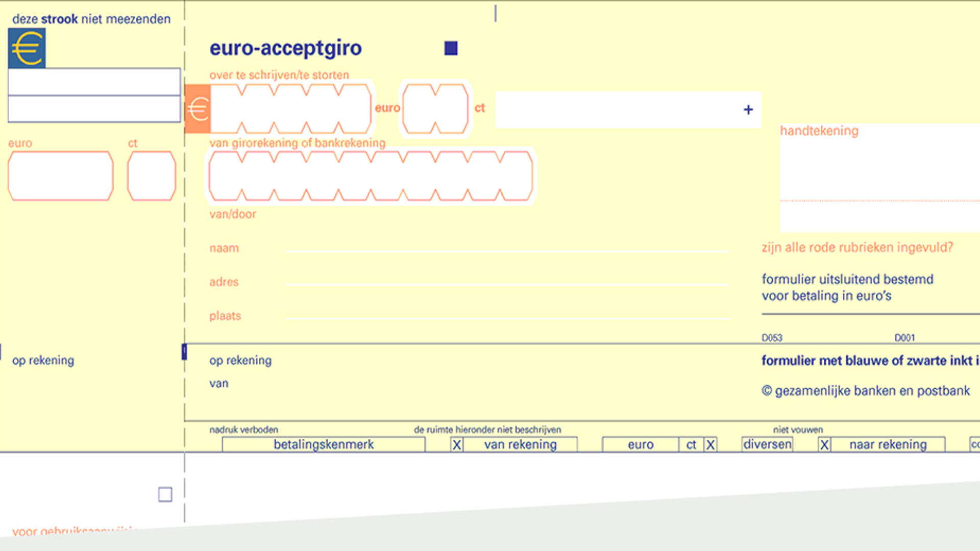Click the strip's ct amount box

click(x=152, y=176)
